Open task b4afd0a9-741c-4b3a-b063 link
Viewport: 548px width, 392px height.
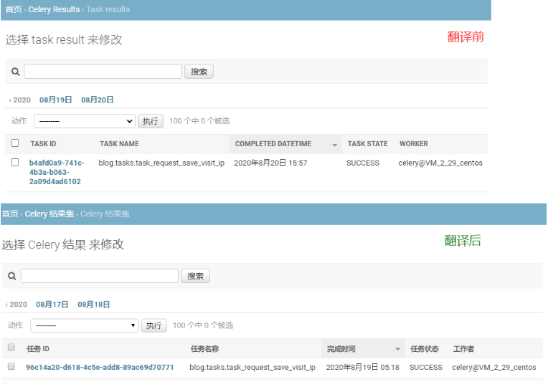click(57, 172)
